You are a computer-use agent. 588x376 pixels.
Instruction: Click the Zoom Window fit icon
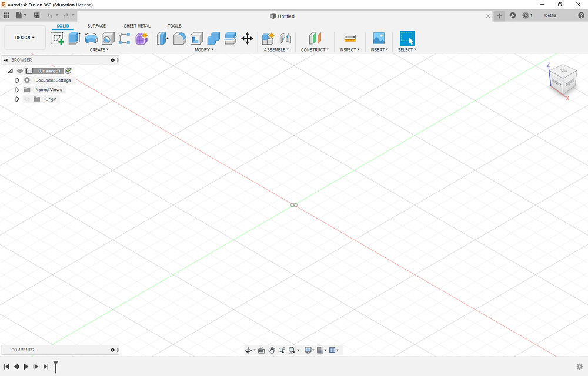pyautogui.click(x=292, y=350)
